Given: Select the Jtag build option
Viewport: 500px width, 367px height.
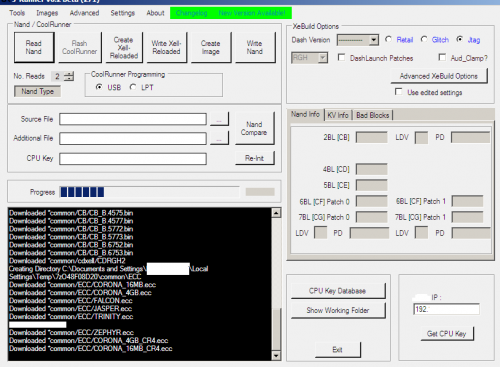Looking at the screenshot, I should pos(460,40).
